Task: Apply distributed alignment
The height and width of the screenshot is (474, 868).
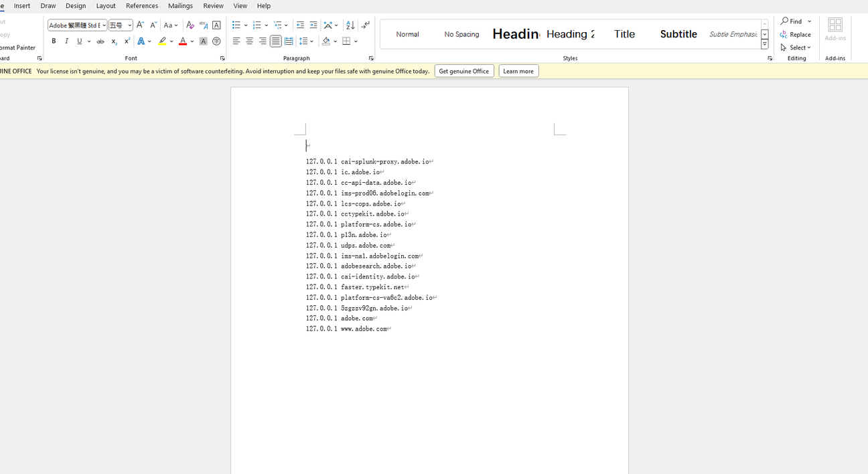Action: click(289, 42)
